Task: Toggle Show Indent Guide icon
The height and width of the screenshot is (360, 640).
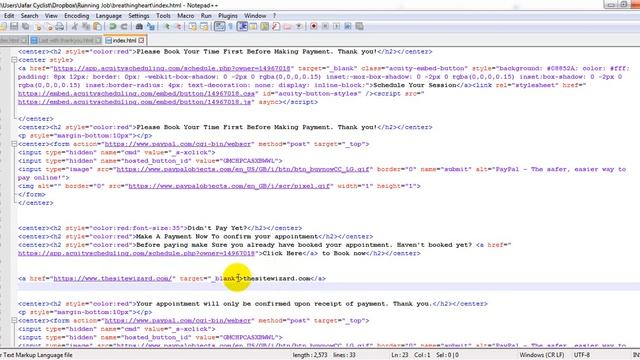Action: (242, 27)
